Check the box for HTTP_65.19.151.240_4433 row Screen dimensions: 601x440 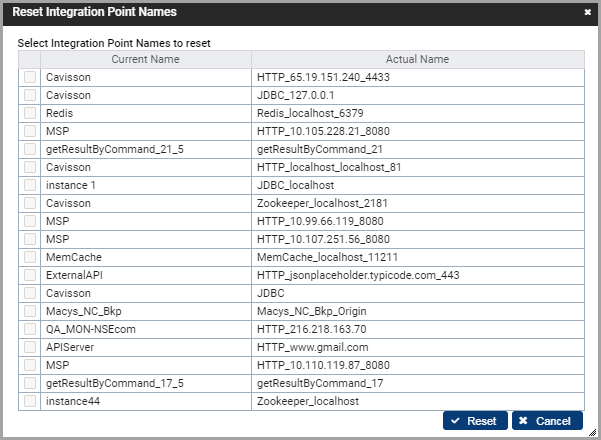[x=30, y=77]
